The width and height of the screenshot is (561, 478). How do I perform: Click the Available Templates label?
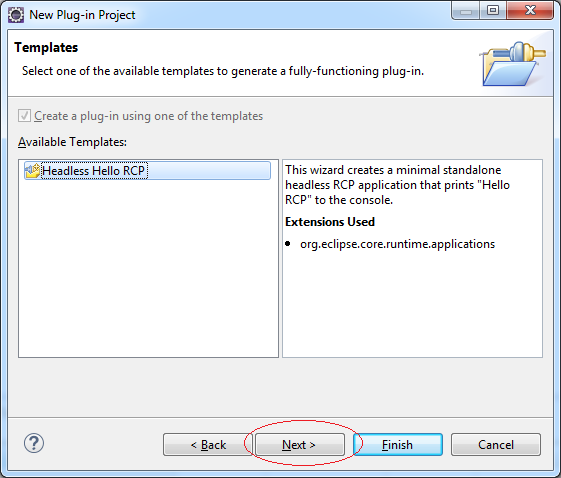coord(72,142)
